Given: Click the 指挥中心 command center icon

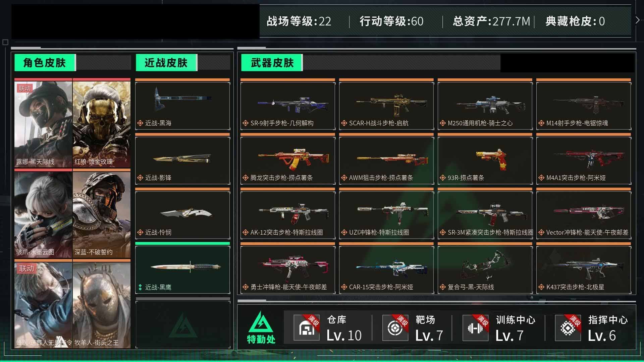Looking at the screenshot, I should tap(568, 328).
